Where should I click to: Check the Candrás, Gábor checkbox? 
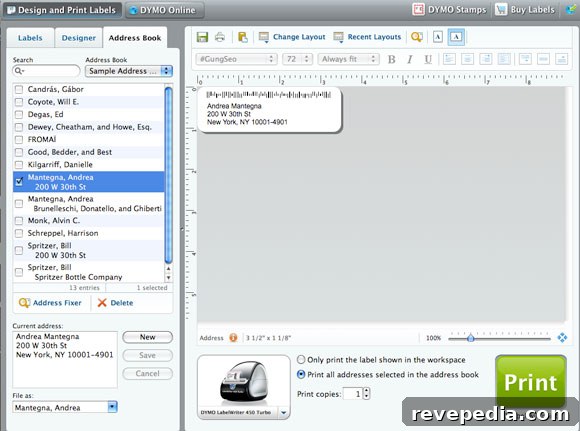tap(18, 89)
